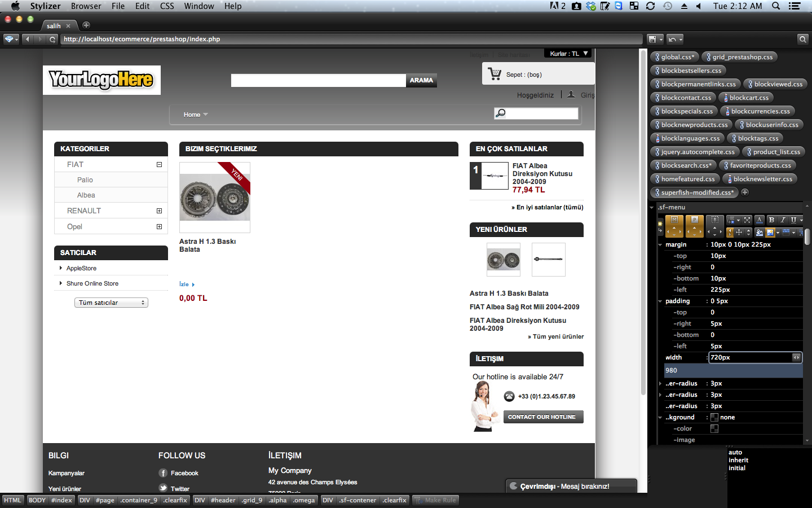This screenshot has height=508, width=812.
Task: Click the browser forward arrow
Action: click(39, 39)
